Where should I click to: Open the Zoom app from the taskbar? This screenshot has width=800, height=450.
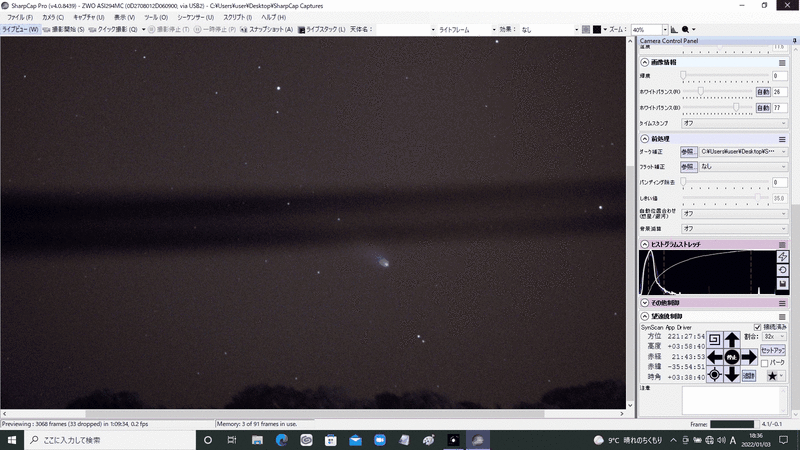[380, 440]
